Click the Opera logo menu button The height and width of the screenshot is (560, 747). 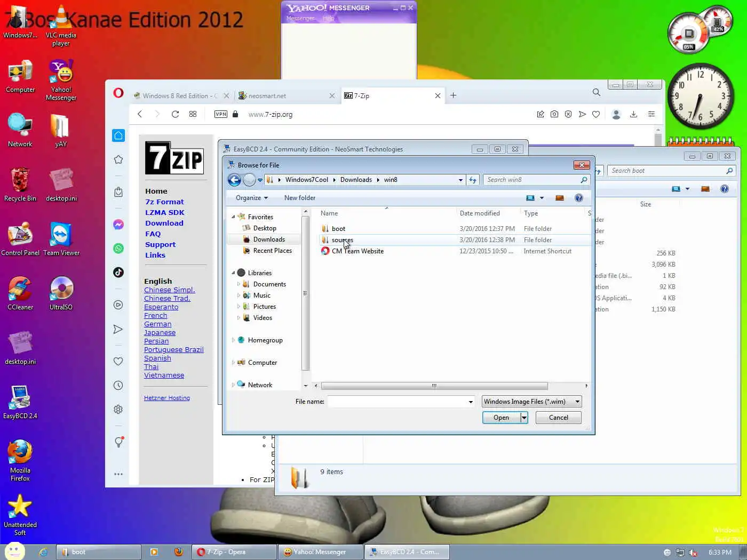(118, 93)
